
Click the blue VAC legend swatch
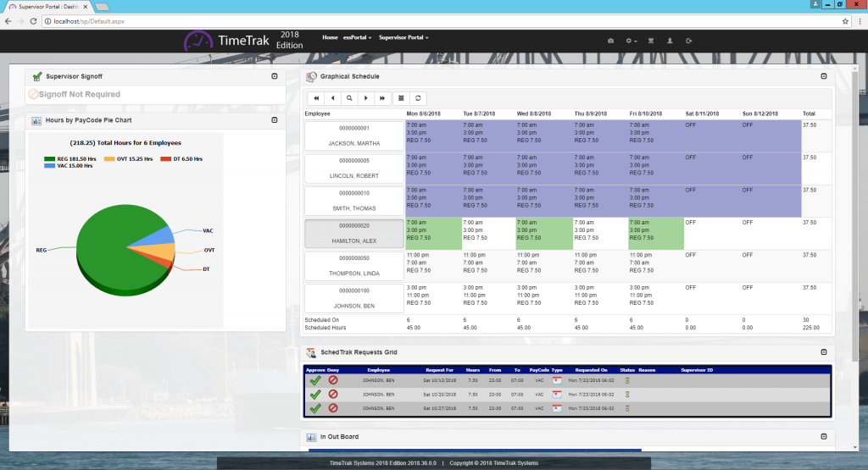click(x=49, y=166)
